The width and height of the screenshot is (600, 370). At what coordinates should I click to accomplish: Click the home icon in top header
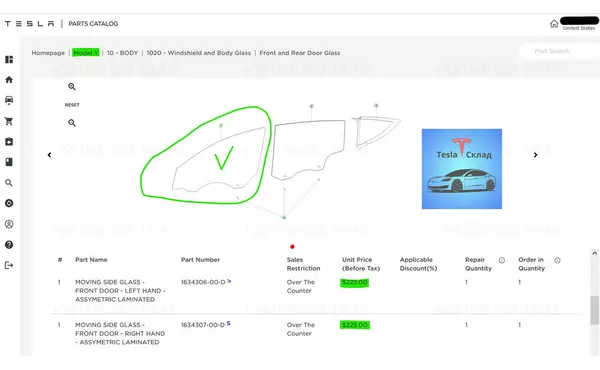pos(554,24)
